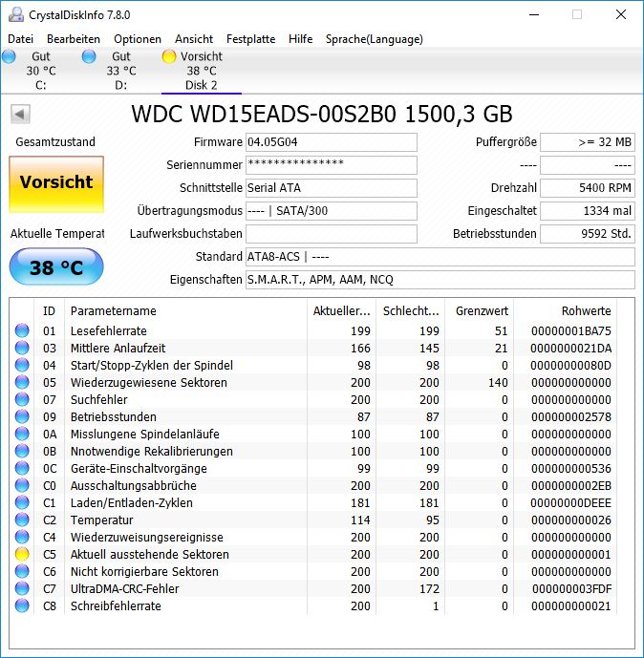Click the status icon for Geräte-Einschaltvorgänge
This screenshot has width=644, height=658.
click(x=22, y=468)
